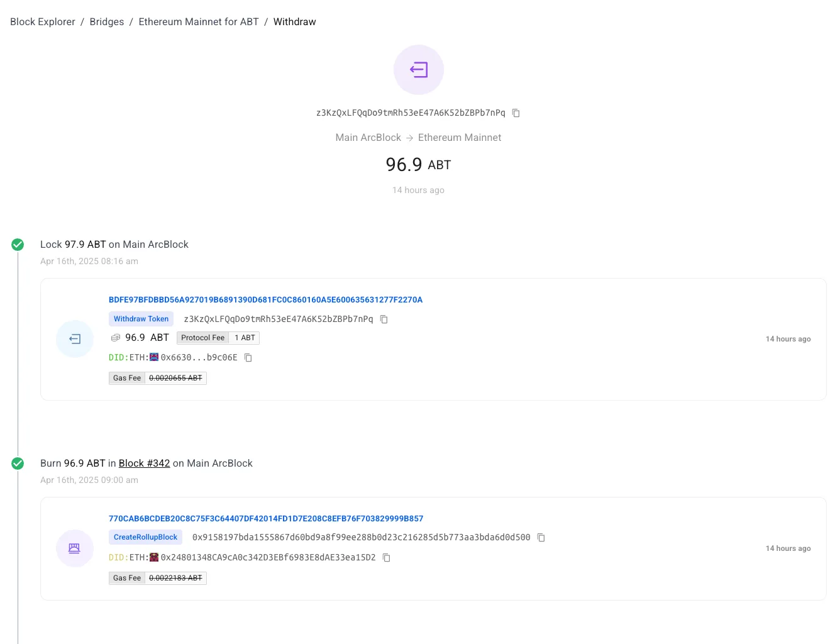
Task: Click the blue withdraw icon in Lock card
Action: [75, 339]
